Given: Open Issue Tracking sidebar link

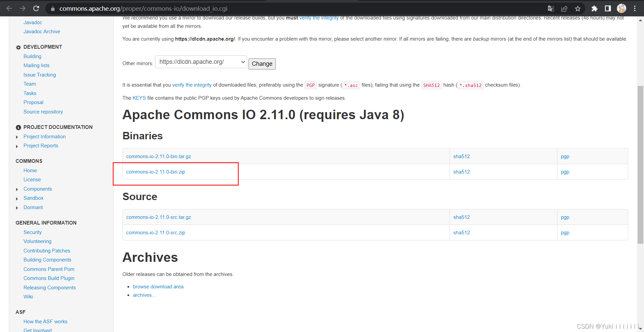Looking at the screenshot, I should tap(40, 75).
